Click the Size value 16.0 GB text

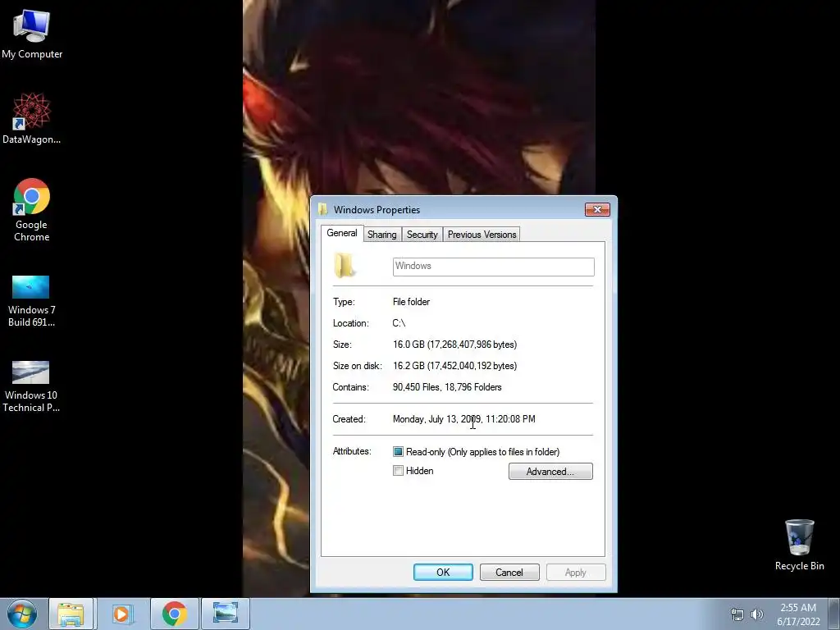pyautogui.click(x=454, y=345)
